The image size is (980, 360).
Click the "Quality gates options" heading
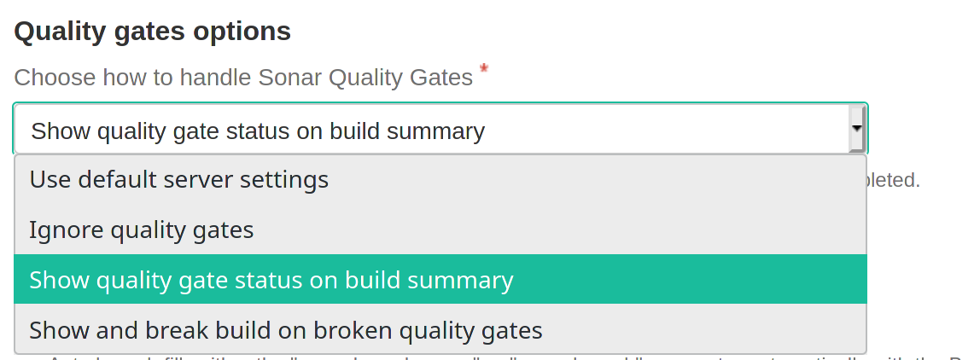[153, 32]
